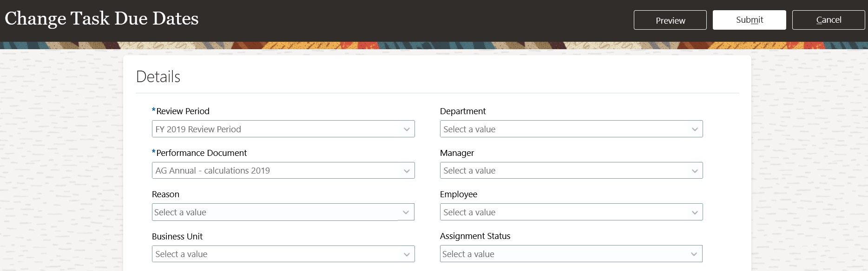The width and height of the screenshot is (868, 271).
Task: Focus the AG Annual calculations 2019 field
Action: coord(283,170)
